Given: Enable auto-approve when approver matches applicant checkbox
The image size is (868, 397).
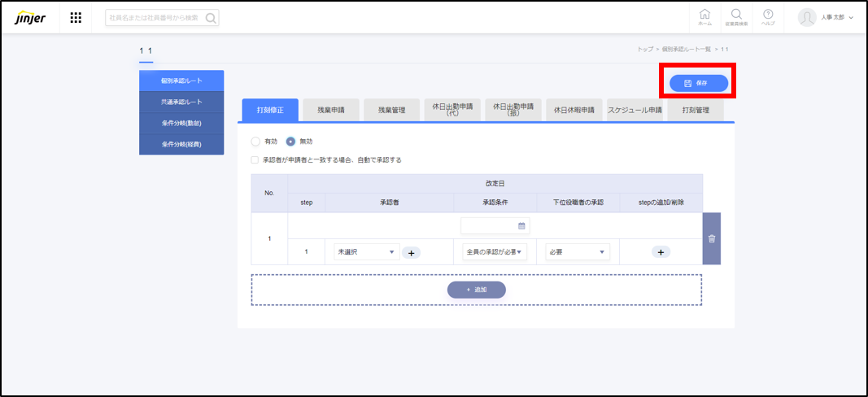Looking at the screenshot, I should pos(255,160).
